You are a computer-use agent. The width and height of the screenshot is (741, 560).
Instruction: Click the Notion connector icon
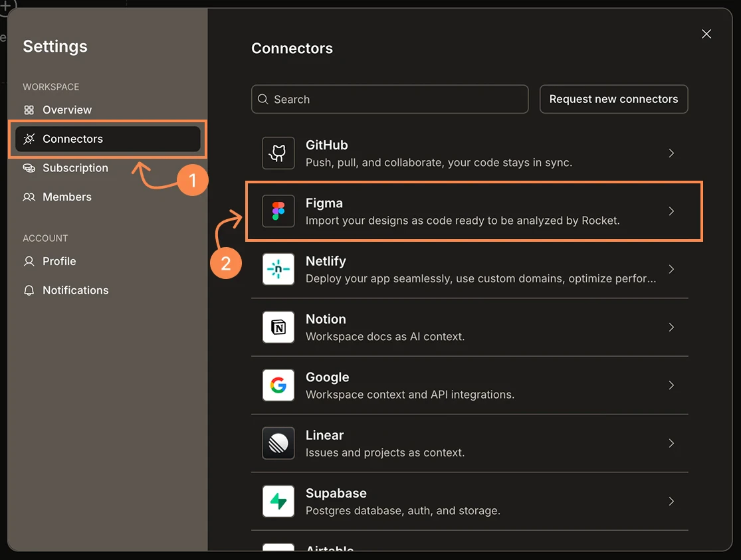tap(278, 327)
